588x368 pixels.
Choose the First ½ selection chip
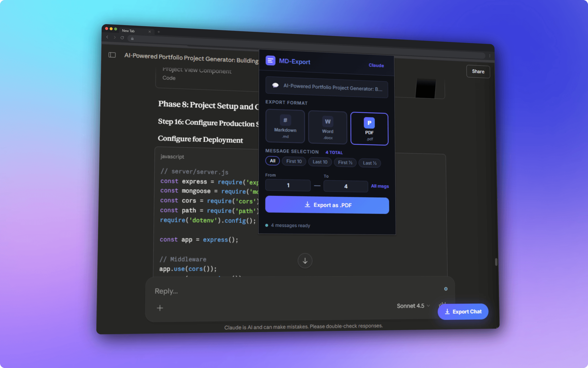pos(345,162)
